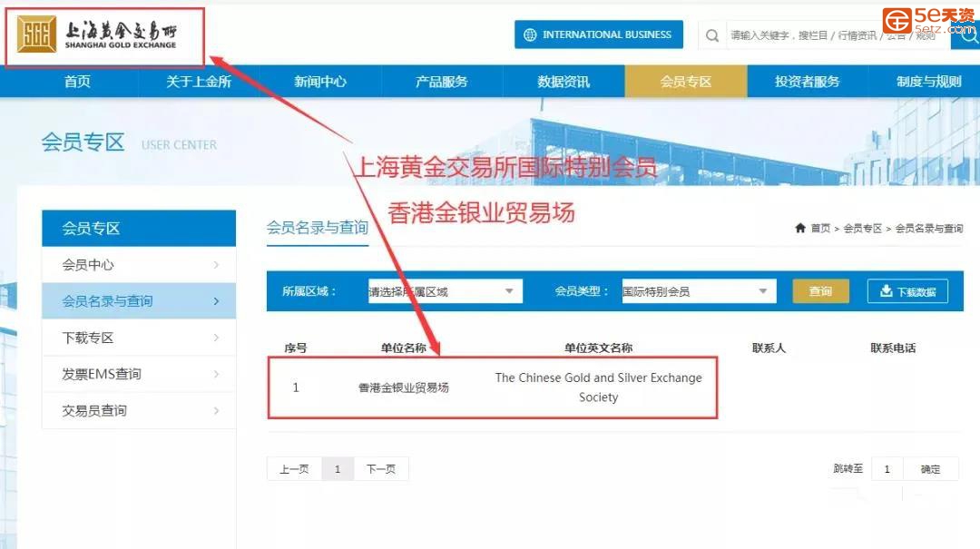Viewport: 980px width, 549px height.
Task: Open 投资者服务 navigation menu
Action: coord(807,82)
